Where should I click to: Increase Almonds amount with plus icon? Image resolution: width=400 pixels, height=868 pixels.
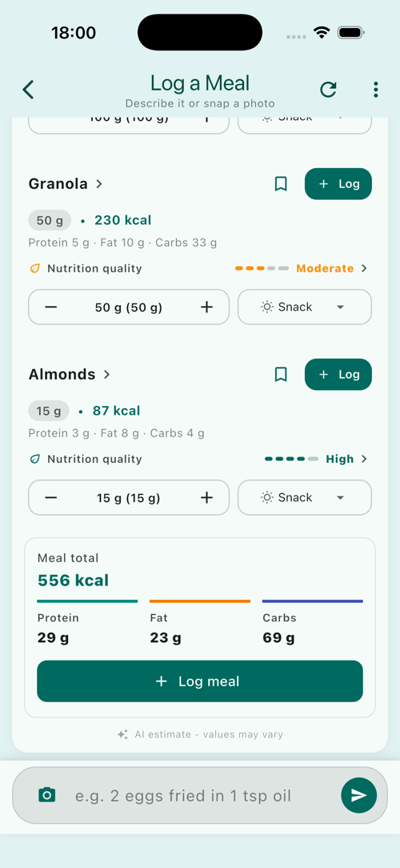point(206,498)
